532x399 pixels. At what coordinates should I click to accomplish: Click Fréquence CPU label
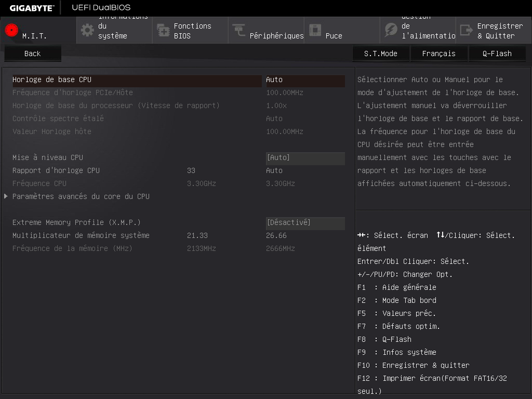[x=39, y=183]
